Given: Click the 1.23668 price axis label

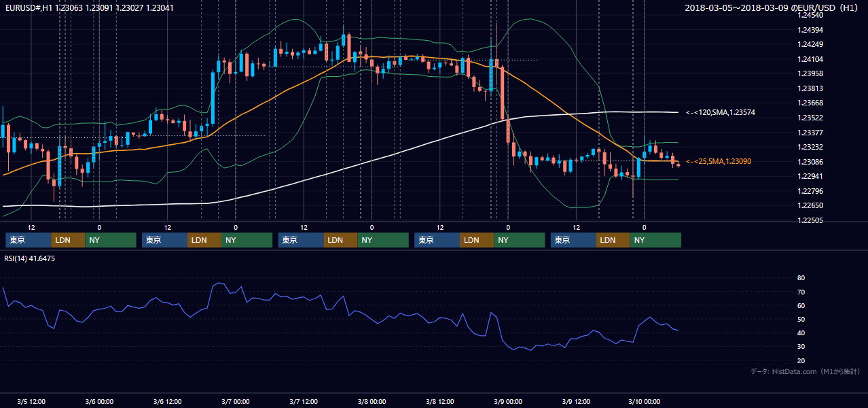Looking at the screenshot, I should pyautogui.click(x=810, y=103).
